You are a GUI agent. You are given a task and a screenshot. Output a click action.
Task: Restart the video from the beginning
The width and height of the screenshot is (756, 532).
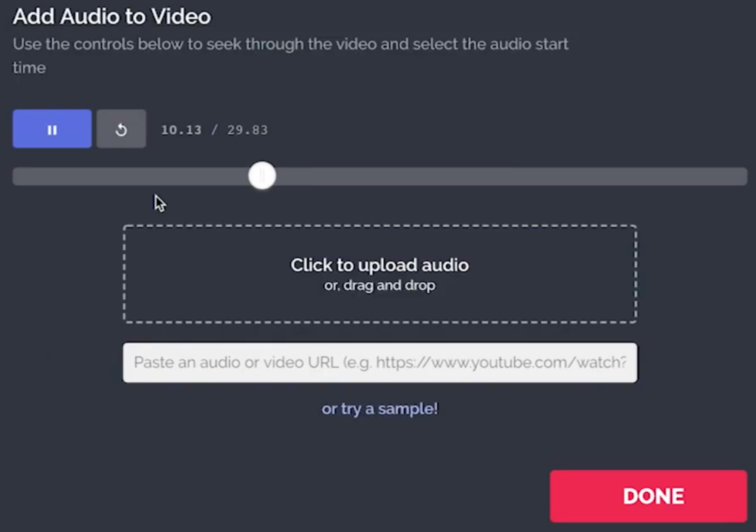[x=121, y=128]
